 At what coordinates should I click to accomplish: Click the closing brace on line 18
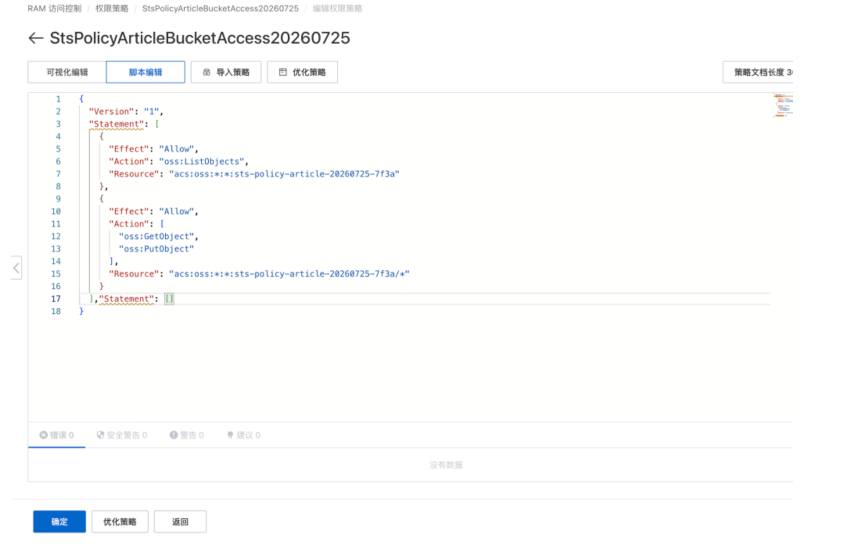81,311
